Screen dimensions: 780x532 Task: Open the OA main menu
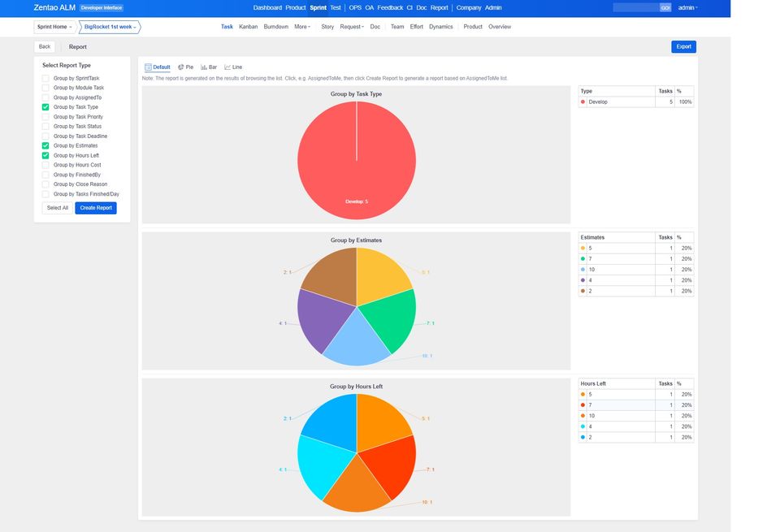[369, 7]
